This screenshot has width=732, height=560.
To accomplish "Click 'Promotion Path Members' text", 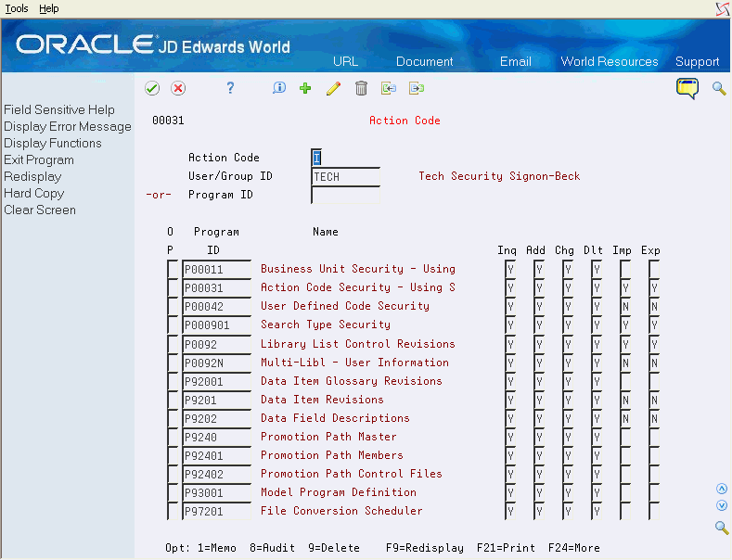I will [332, 455].
